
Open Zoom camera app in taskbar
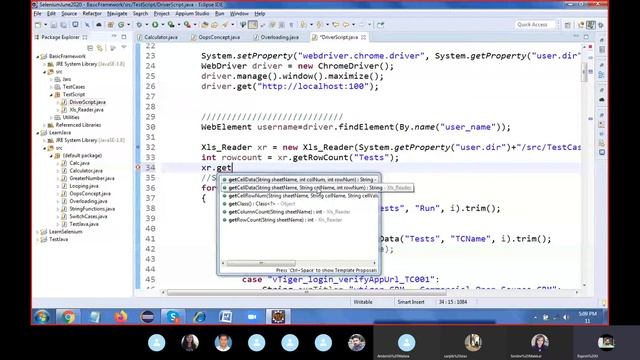click(252, 317)
